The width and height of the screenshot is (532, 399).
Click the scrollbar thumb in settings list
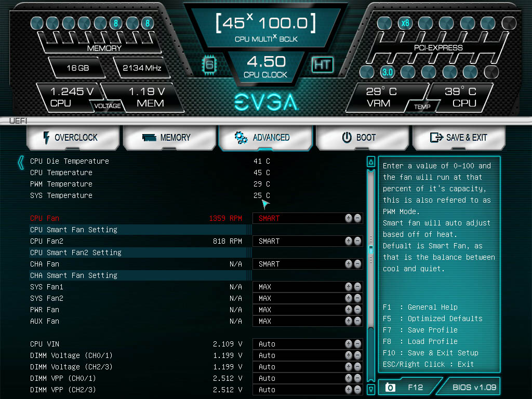tap(371, 249)
